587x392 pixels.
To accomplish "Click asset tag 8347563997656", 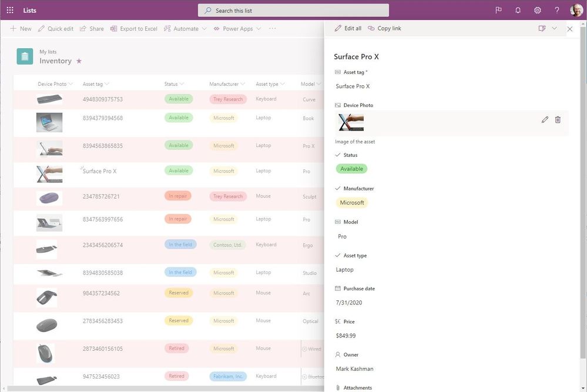I will 103,219.
